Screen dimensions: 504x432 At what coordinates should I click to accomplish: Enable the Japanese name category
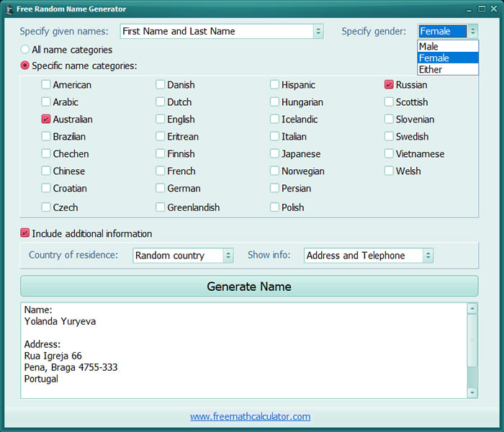pos(275,154)
